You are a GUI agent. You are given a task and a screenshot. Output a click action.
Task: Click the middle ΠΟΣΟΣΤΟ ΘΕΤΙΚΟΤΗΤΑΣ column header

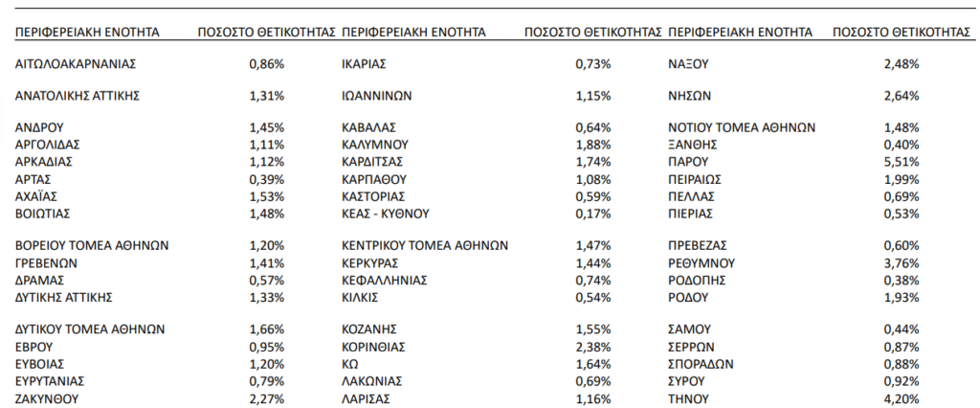[593, 32]
